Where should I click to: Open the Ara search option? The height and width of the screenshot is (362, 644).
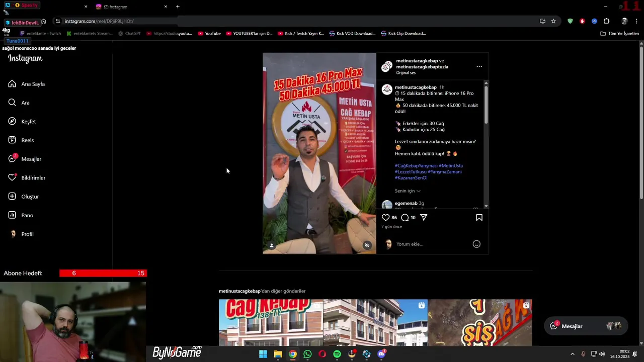pos(19,103)
